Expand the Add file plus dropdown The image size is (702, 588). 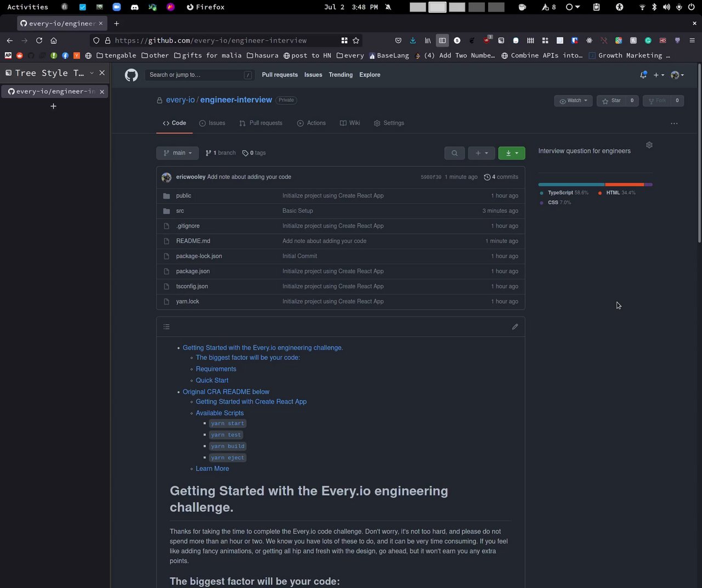tap(482, 153)
